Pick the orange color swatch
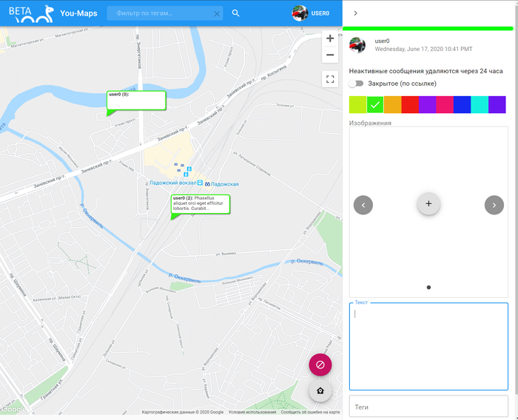Viewport: 518px width, 420px height. pyautogui.click(x=392, y=105)
